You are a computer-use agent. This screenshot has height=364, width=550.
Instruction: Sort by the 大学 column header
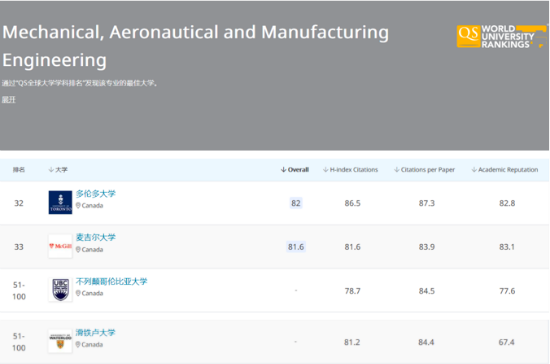point(58,170)
